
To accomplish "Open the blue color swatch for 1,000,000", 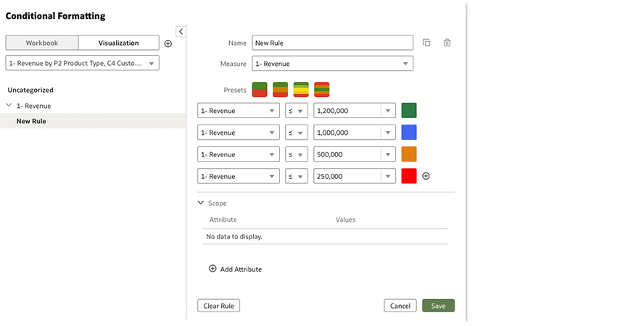I will click(409, 133).
